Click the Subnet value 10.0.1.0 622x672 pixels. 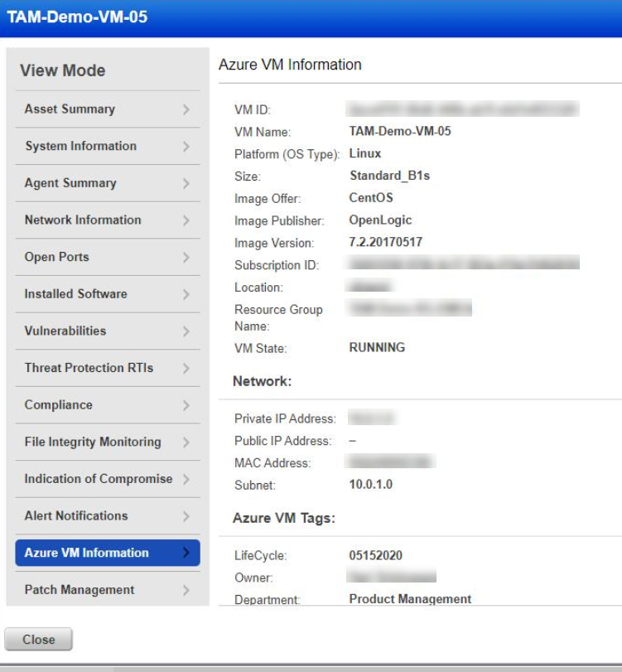371,485
